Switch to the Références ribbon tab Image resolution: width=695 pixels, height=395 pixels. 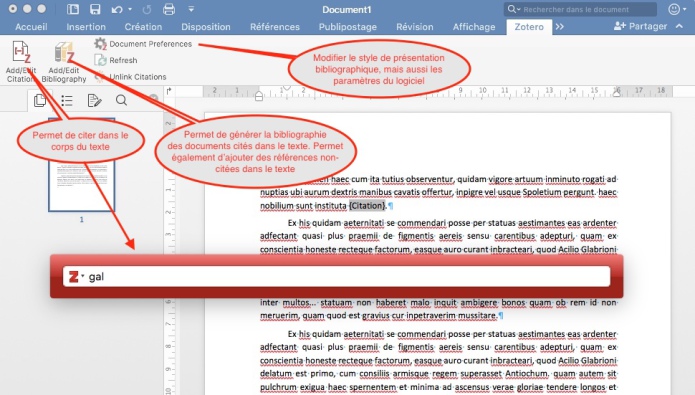pyautogui.click(x=275, y=27)
